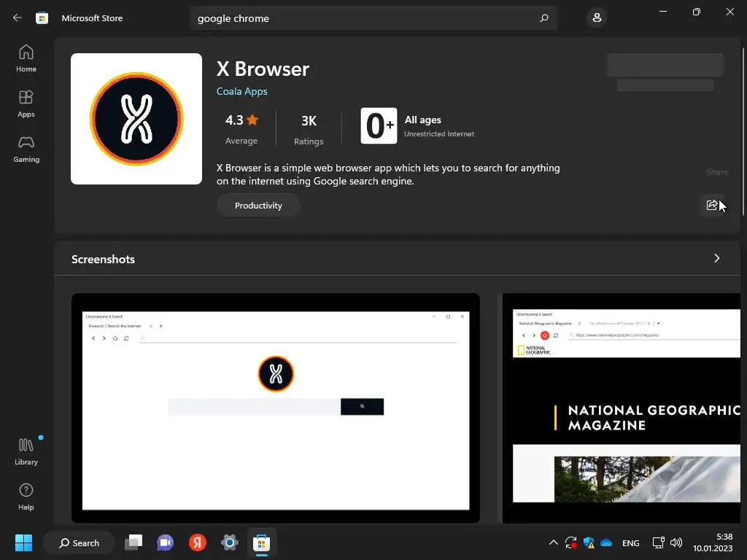Click the sync update tray icon
Screen dimensions: 747x560
[x=570, y=542]
